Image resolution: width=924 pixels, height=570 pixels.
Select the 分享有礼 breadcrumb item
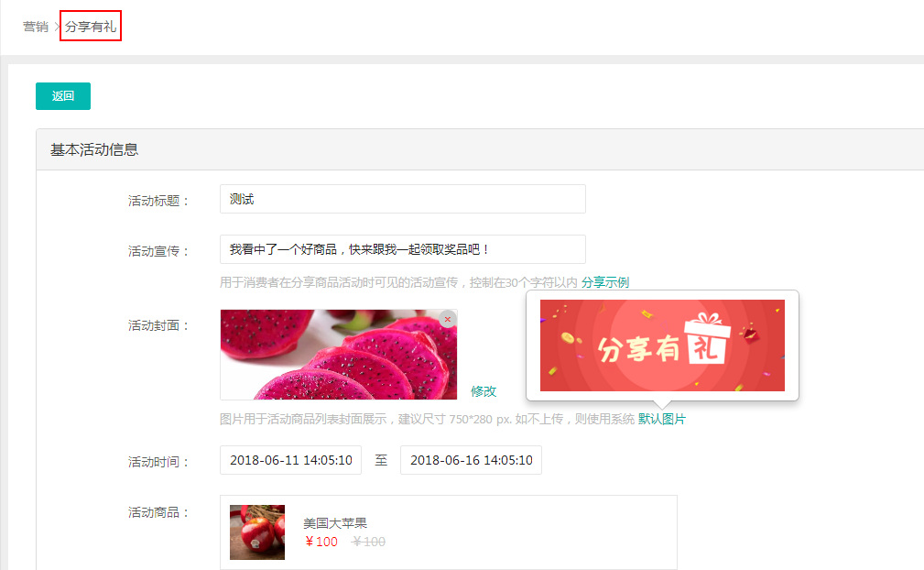pyautogui.click(x=91, y=27)
